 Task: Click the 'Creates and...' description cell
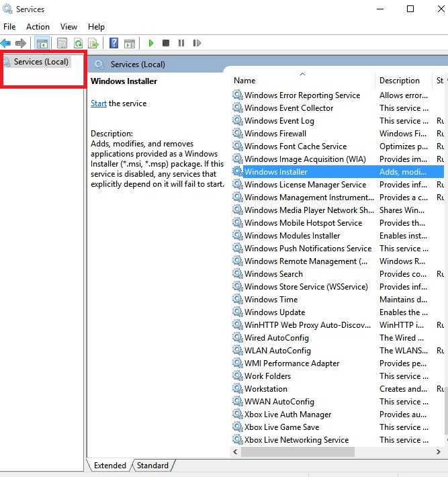(403, 389)
